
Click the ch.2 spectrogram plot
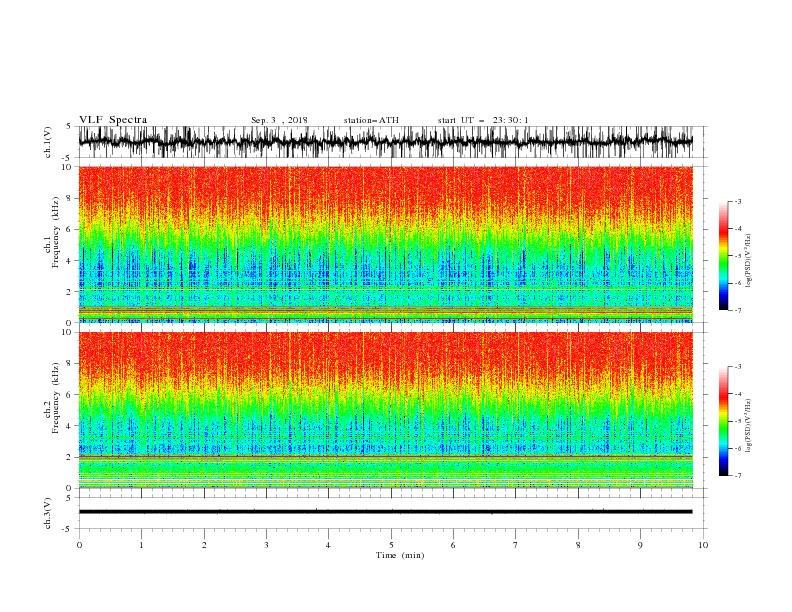[x=385, y=410]
